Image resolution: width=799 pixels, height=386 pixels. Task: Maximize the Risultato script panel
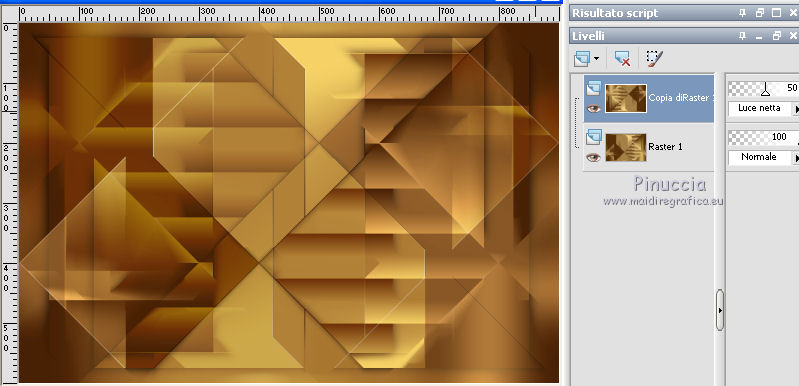point(777,13)
